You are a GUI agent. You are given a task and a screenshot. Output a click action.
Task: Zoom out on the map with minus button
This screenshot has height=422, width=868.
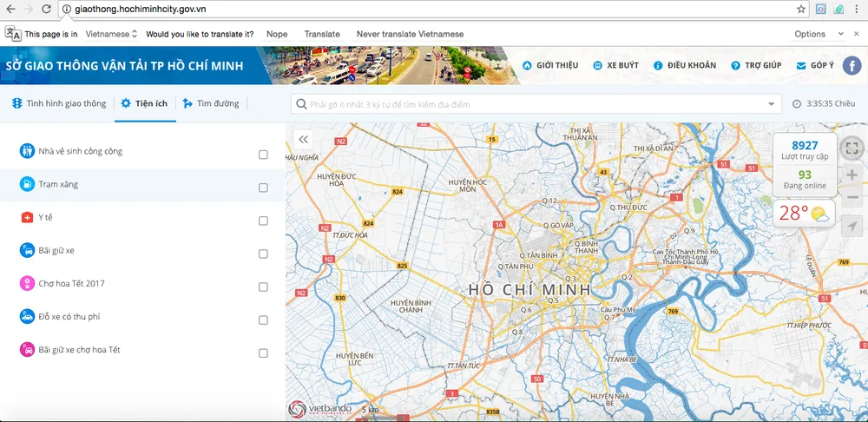click(852, 198)
